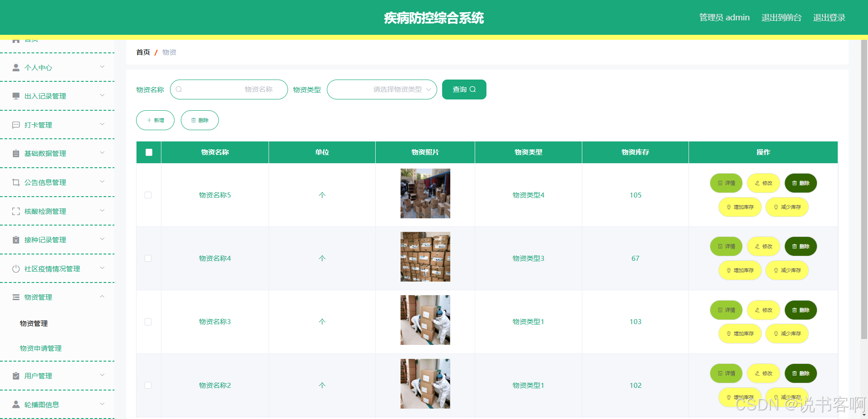This screenshot has height=419, width=868.
Task: Open 轮播图信息 sidebar menu
Action: coord(57,405)
